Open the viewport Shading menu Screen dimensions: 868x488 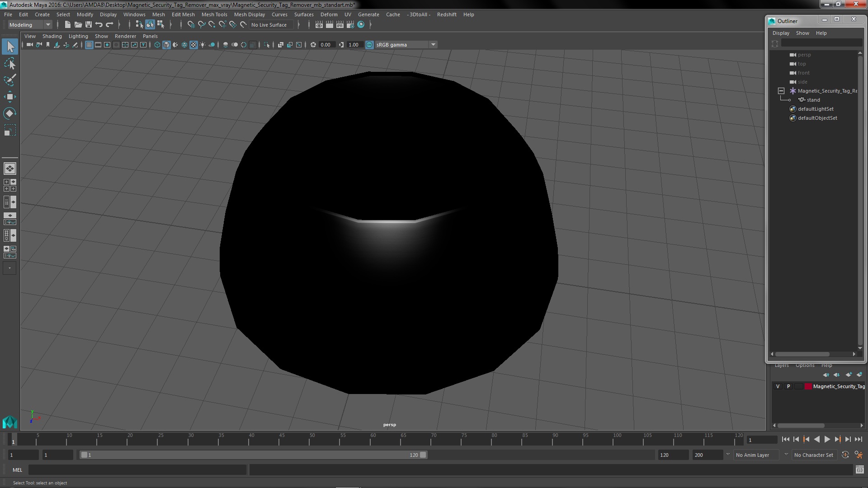[52, 36]
